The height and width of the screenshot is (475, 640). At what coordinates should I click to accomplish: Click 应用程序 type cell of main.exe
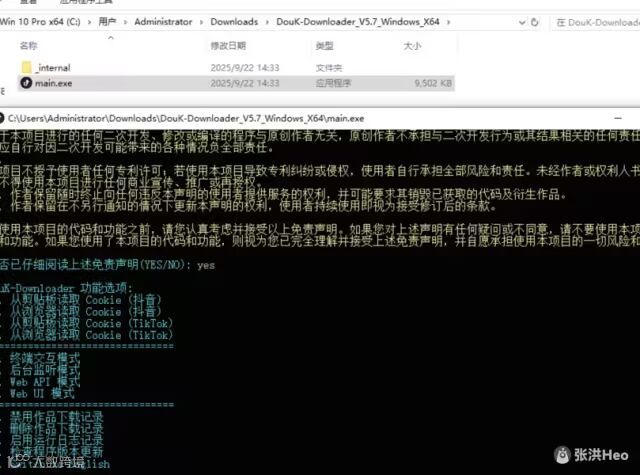(333, 83)
